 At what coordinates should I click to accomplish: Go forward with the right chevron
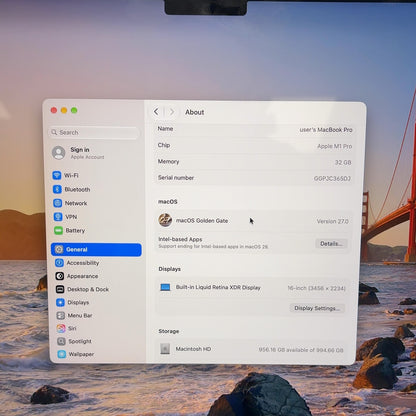point(171,112)
